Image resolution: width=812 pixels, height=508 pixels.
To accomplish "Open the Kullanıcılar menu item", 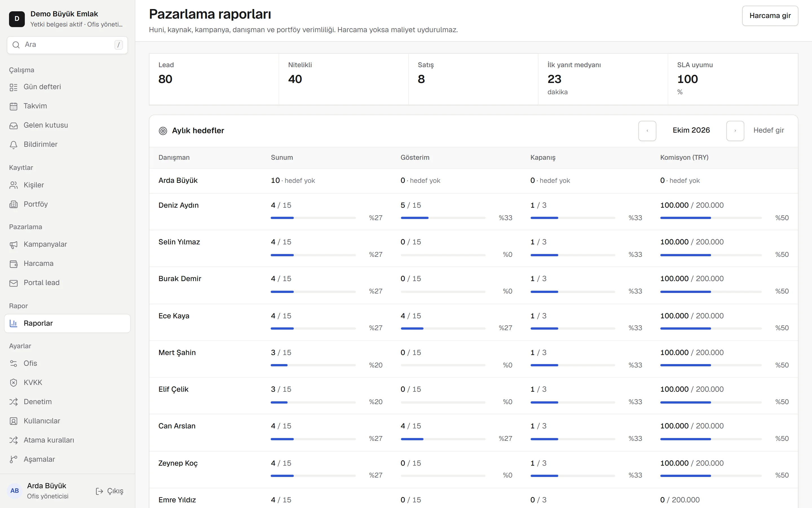I will (x=67, y=421).
